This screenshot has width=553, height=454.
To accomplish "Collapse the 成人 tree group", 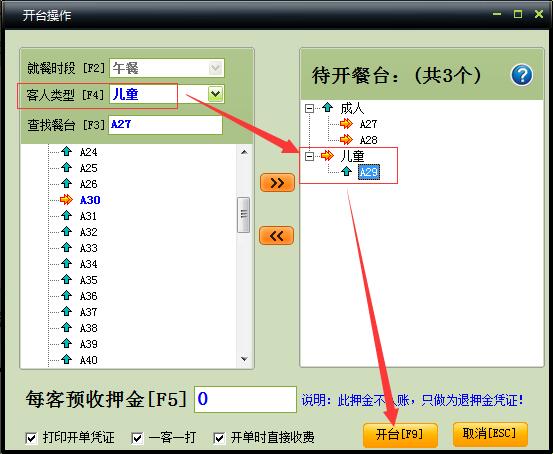I will [309, 108].
